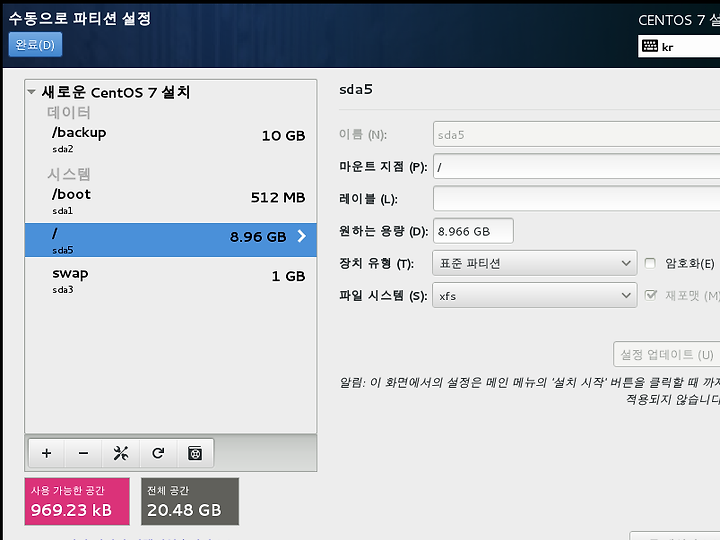Screen dimensions: 720x540
Task: Open the 파일 시스템 xfs dropdown
Action: tap(534, 295)
